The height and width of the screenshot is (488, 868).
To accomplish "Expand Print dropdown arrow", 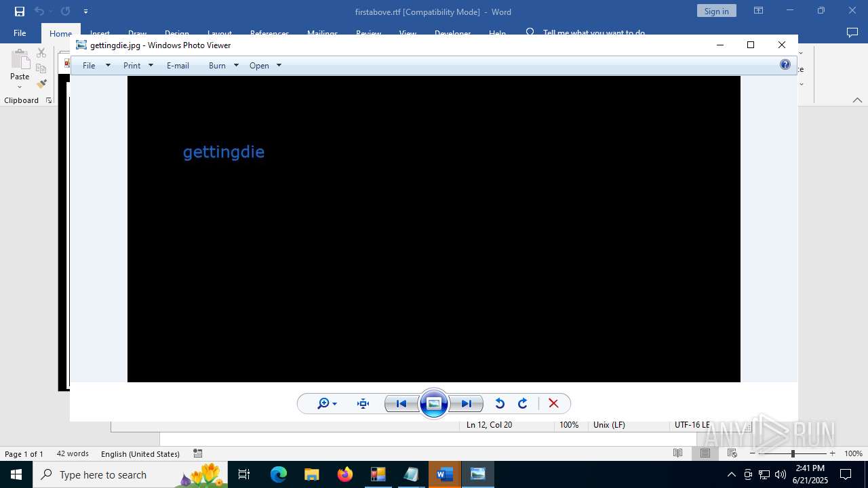I will (151, 66).
